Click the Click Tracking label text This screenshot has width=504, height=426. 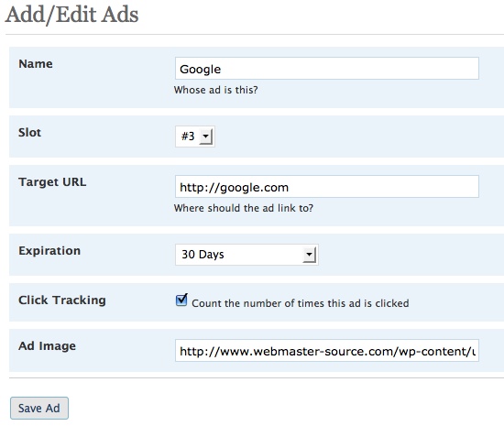click(x=62, y=300)
